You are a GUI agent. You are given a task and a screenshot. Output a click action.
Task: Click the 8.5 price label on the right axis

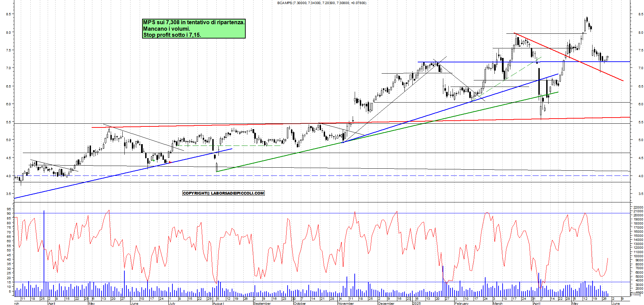[x=641, y=14]
